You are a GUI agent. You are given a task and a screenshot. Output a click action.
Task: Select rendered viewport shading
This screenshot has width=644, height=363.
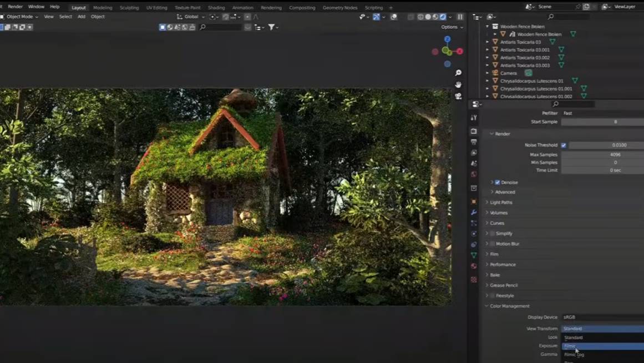coord(443,17)
